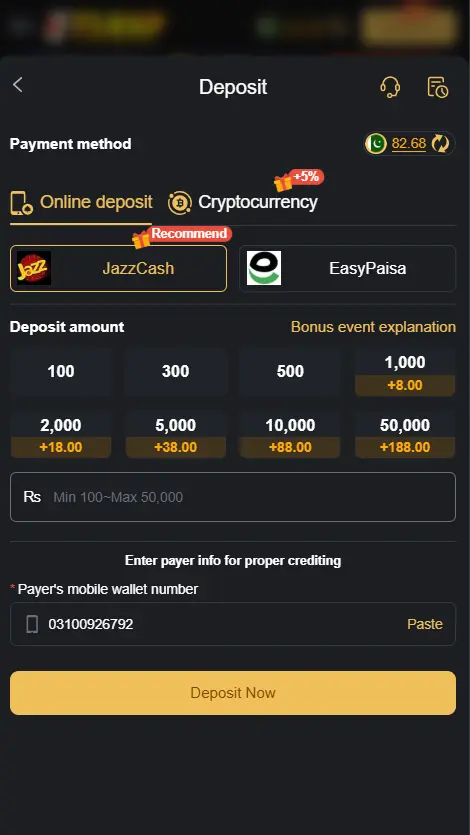
Task: Open deposit history record icon
Action: 438,87
